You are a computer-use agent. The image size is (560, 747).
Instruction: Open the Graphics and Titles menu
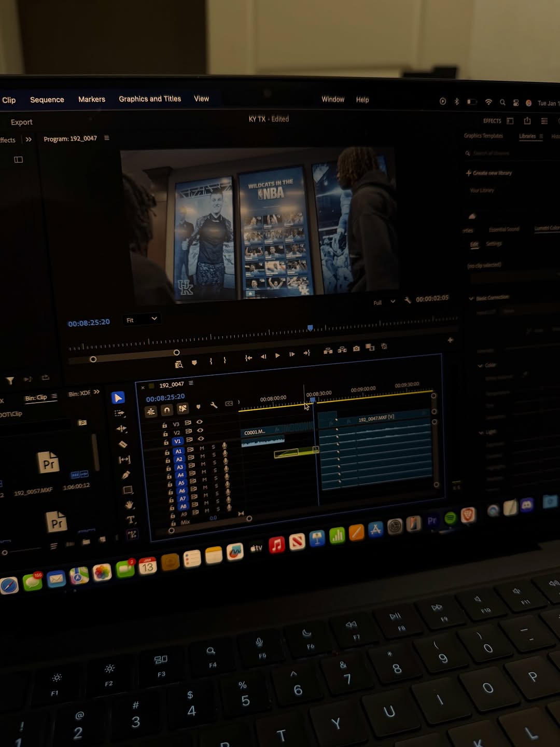click(150, 99)
